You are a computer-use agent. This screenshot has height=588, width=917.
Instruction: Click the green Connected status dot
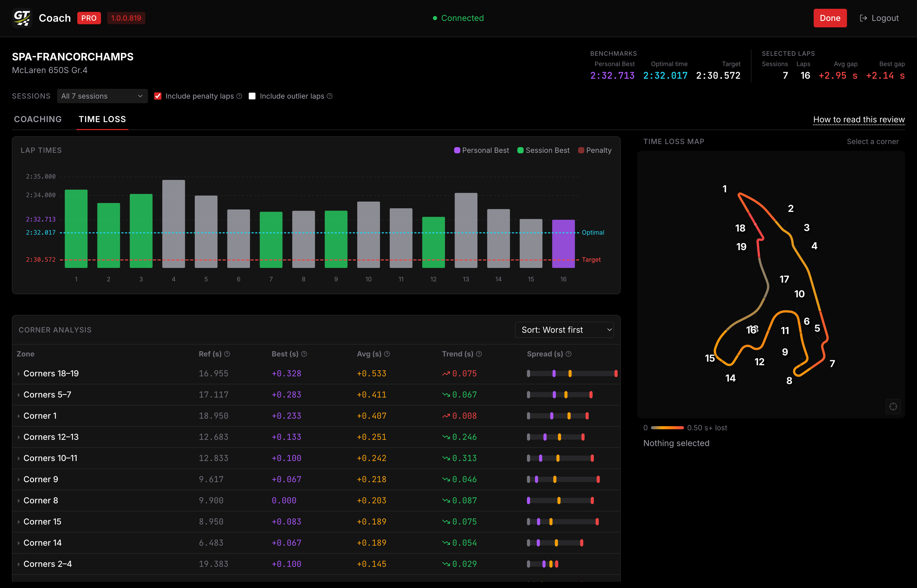(435, 18)
